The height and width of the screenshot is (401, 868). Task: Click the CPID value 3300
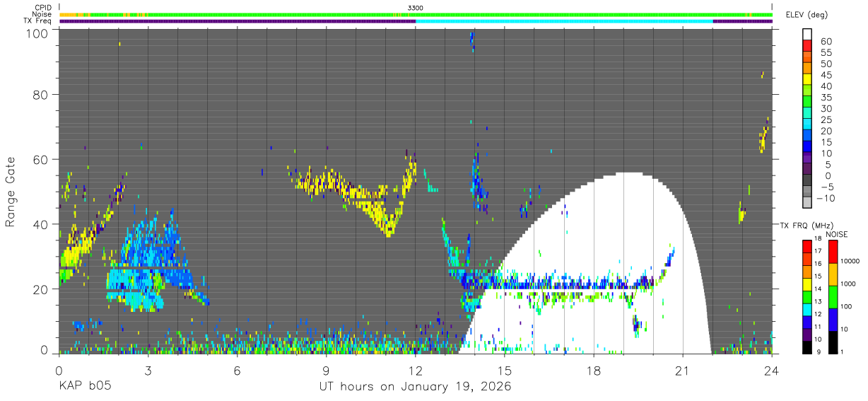pos(416,8)
